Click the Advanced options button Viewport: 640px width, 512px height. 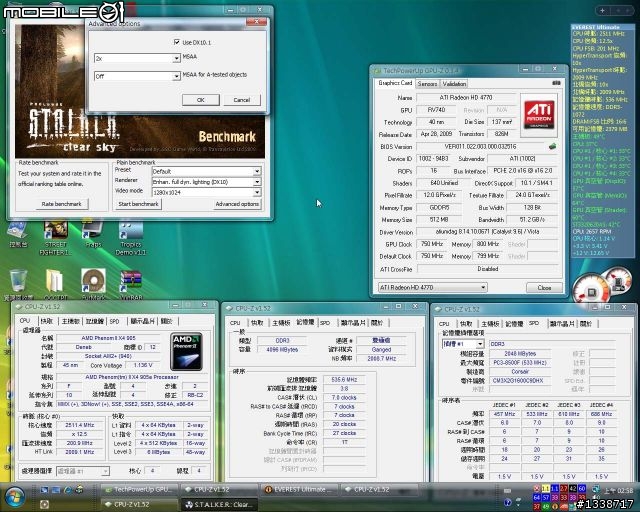pos(237,204)
